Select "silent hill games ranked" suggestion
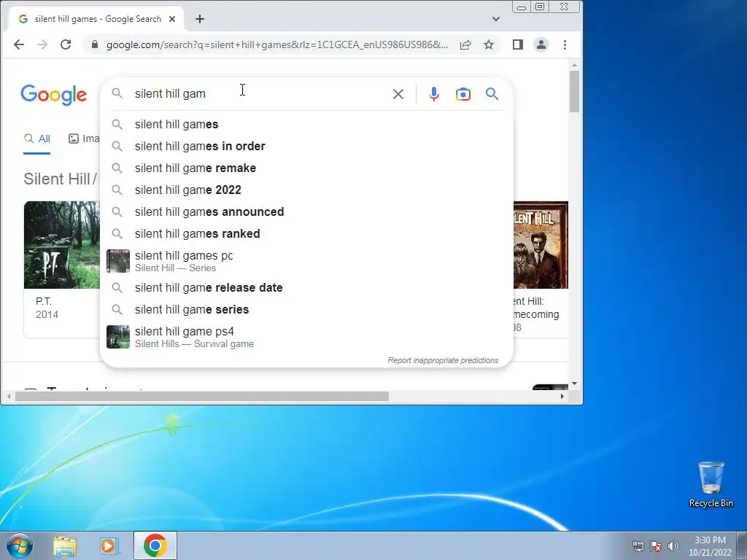The width and height of the screenshot is (747, 560). tap(307, 234)
